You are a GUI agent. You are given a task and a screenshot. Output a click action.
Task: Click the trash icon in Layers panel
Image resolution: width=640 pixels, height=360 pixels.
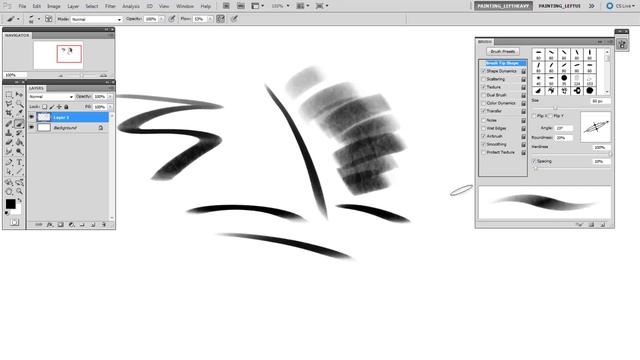pos(104,224)
